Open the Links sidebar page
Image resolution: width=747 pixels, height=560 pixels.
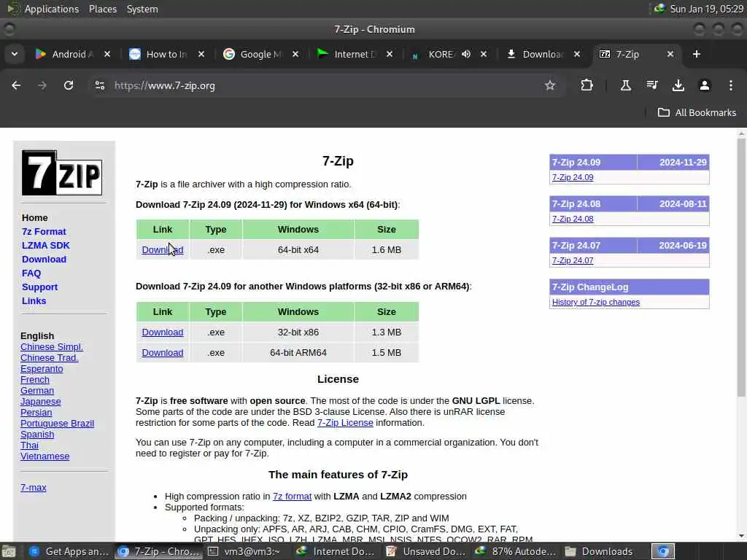34,301
